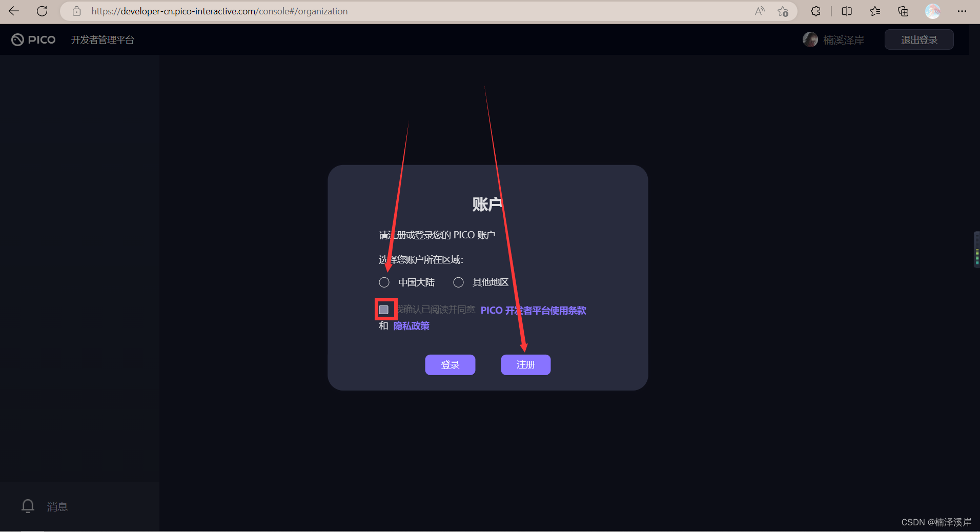This screenshot has height=532, width=980.
Task: Click the 退出登录 button
Action: 919,40
